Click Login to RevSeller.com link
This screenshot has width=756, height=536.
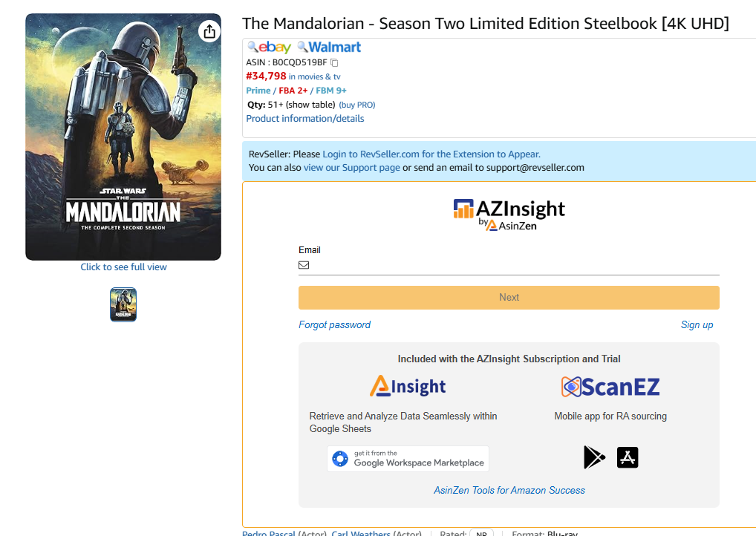pyautogui.click(x=431, y=154)
